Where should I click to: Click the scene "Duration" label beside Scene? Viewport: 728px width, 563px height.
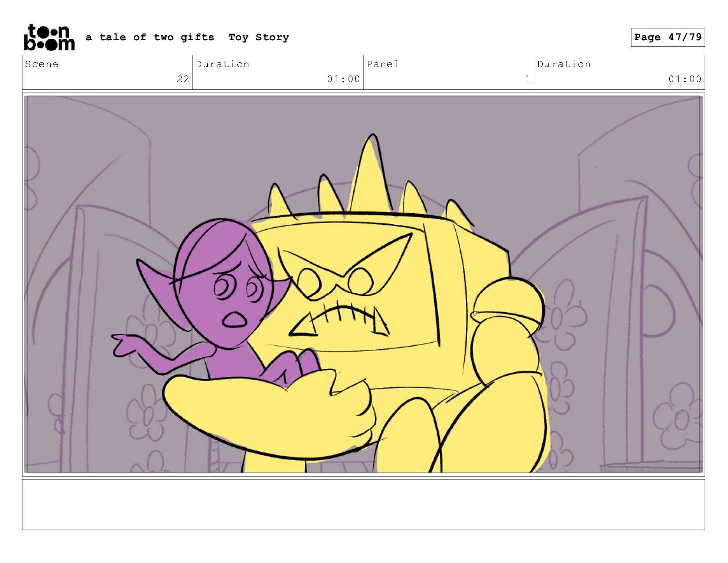tap(222, 64)
